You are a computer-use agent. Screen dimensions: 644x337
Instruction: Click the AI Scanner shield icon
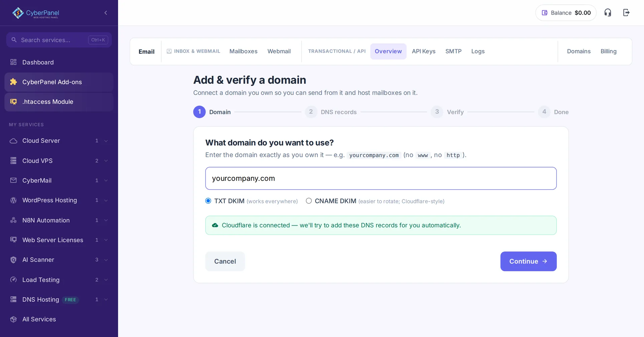coord(13,260)
